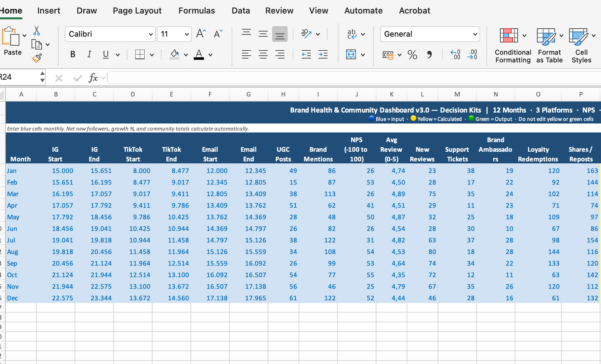
Task: Expand copy options arrow
Action: tap(47, 44)
